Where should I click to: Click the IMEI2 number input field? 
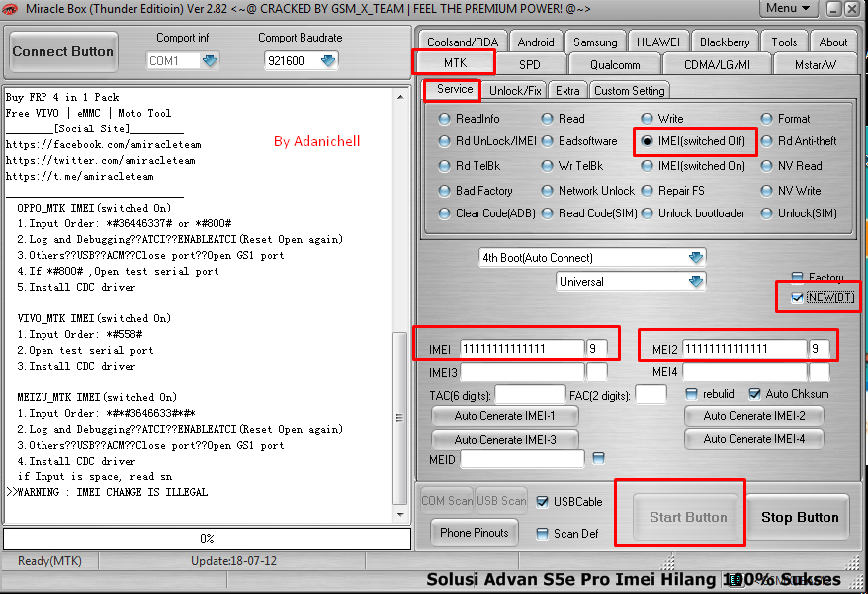pyautogui.click(x=744, y=349)
